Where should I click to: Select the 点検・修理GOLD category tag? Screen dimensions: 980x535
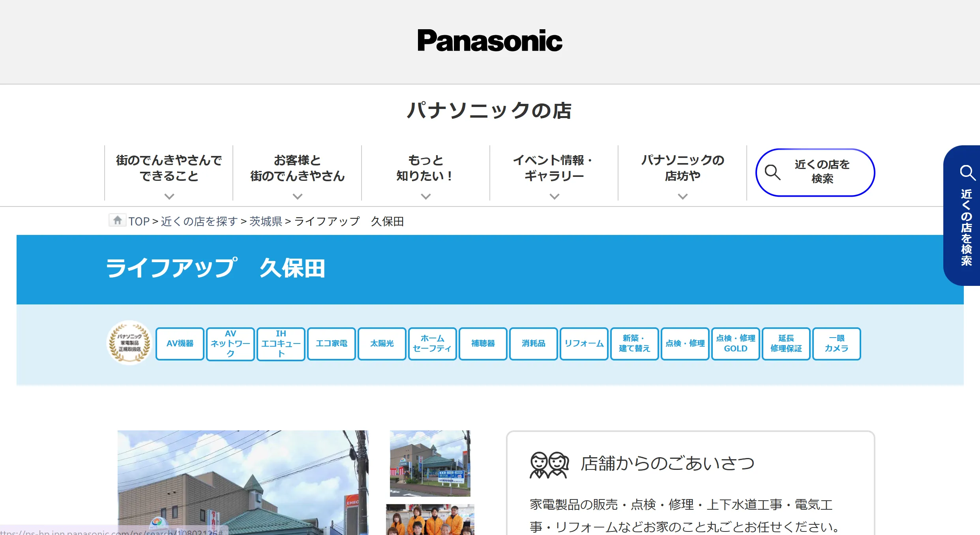[x=736, y=344]
